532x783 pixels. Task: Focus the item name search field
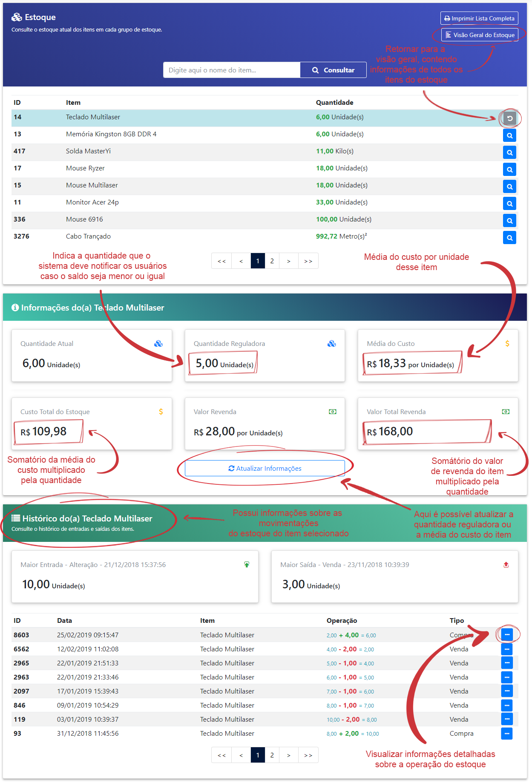pyautogui.click(x=232, y=70)
